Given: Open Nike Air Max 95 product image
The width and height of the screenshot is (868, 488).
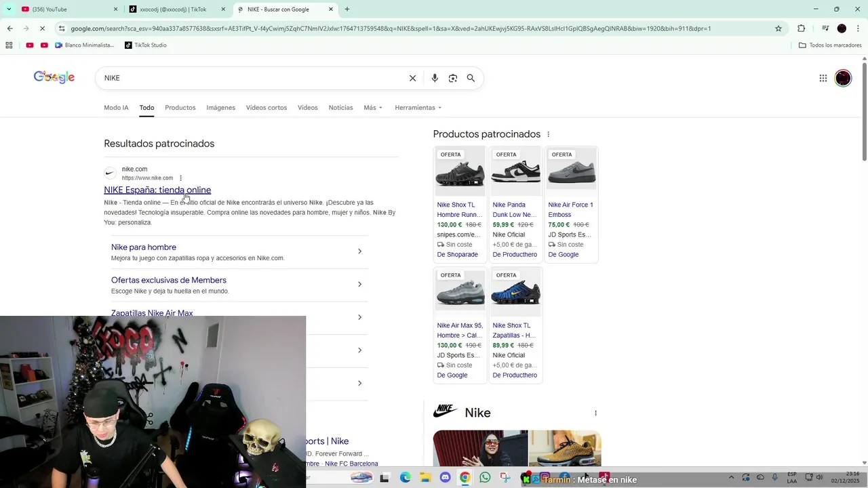Looking at the screenshot, I should click(460, 293).
